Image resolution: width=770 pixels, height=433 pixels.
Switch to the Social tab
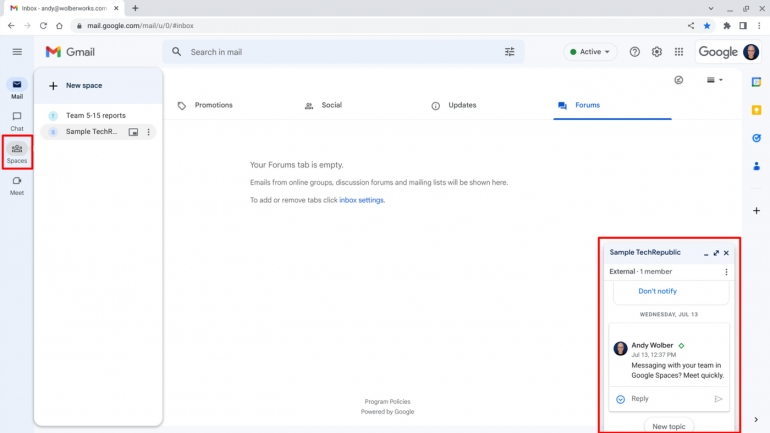pos(331,105)
